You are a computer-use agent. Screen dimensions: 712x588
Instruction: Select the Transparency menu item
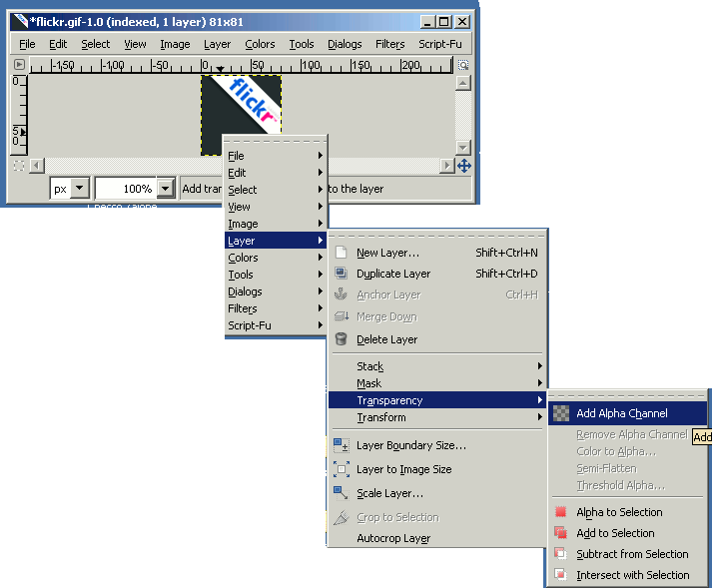pos(436,400)
